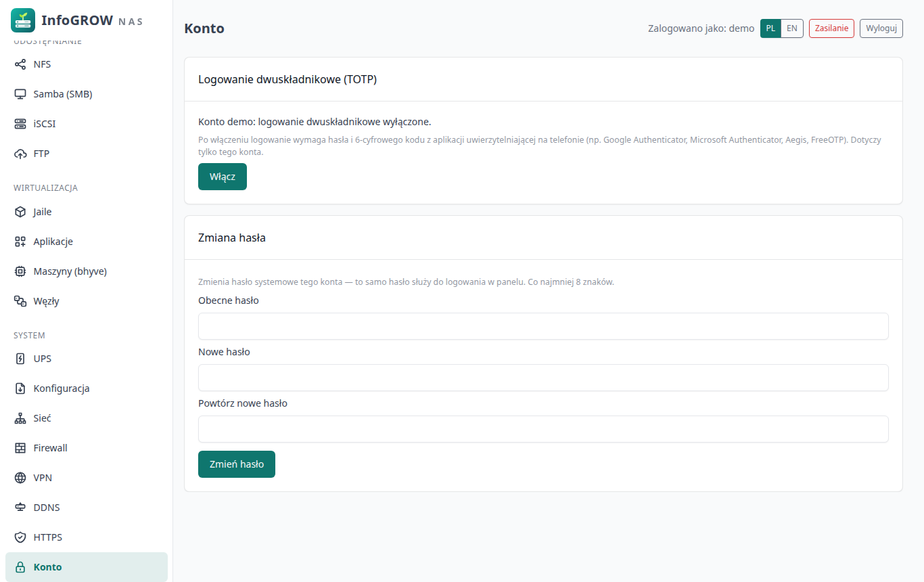This screenshot has height=582, width=924.
Task: Focus the Obecne hasło input field
Action: [543, 326]
